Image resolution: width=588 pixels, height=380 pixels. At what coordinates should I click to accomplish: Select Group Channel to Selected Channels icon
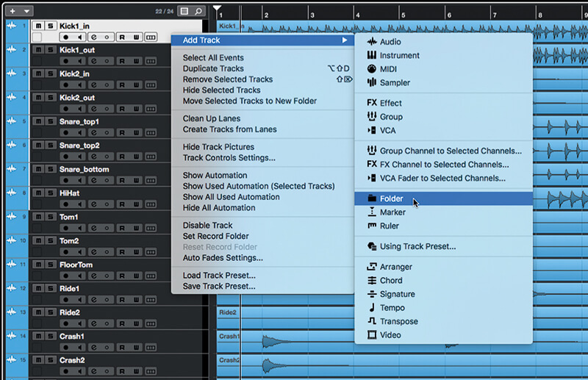coord(372,151)
